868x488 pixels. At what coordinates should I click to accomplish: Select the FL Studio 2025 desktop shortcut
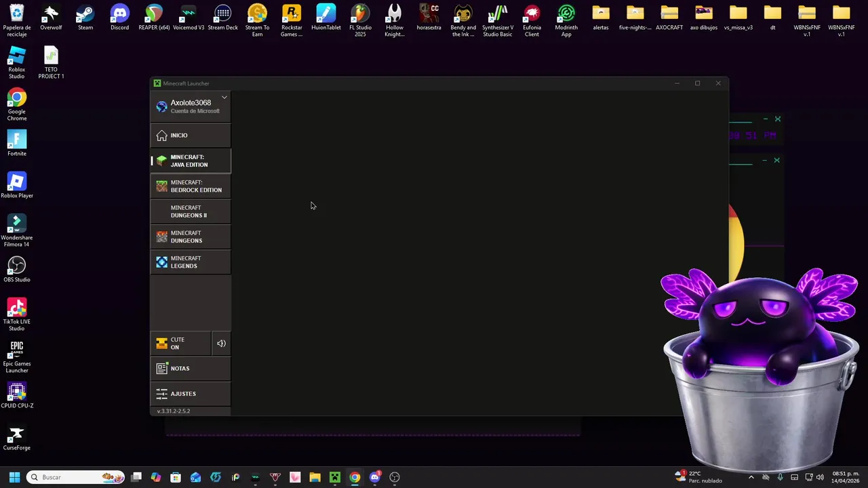360,21
